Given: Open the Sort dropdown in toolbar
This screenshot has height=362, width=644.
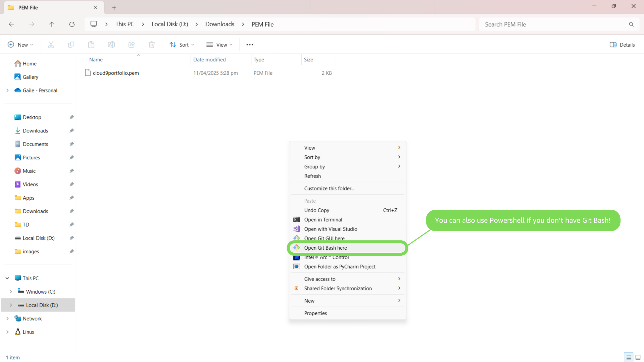Looking at the screenshot, I should (x=182, y=45).
